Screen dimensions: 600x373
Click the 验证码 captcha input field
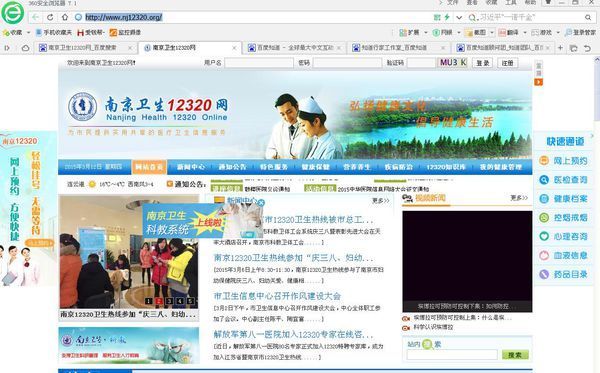(421, 63)
